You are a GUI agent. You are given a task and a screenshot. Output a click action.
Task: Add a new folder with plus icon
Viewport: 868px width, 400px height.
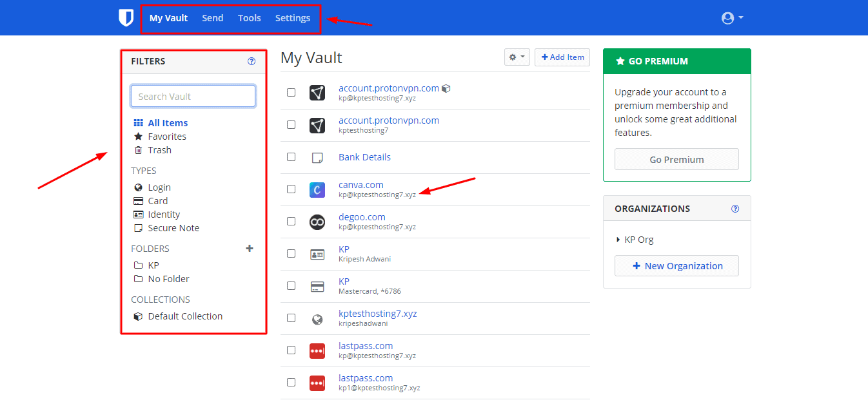(x=250, y=249)
